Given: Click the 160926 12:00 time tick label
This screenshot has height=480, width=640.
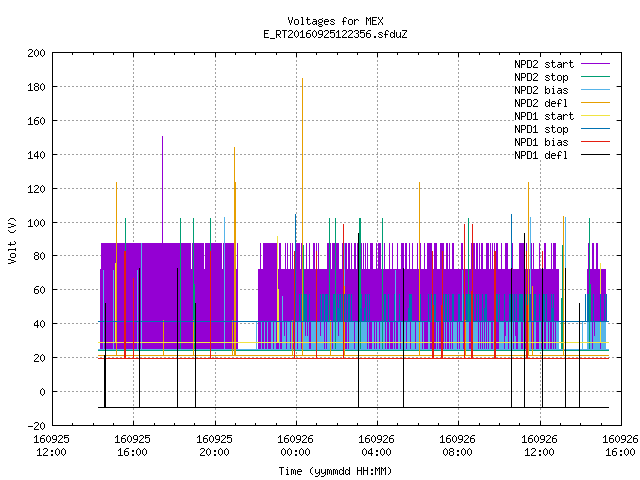Looking at the screenshot, I should point(540,446).
